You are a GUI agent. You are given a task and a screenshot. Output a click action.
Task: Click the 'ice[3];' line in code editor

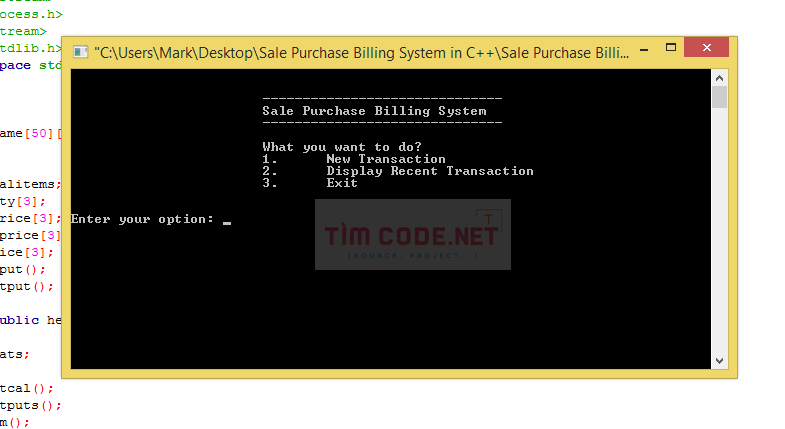(x=27, y=252)
